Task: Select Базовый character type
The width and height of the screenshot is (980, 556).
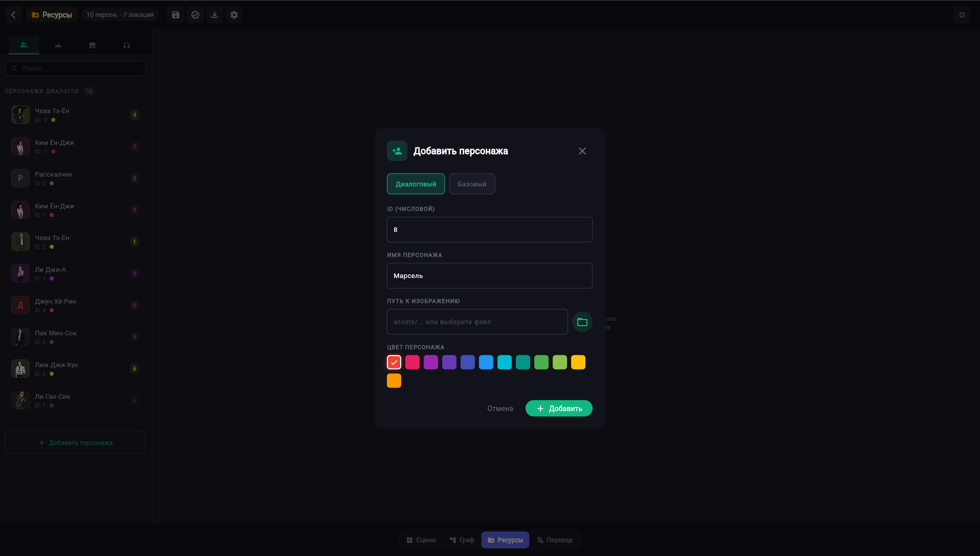Action: (x=472, y=184)
